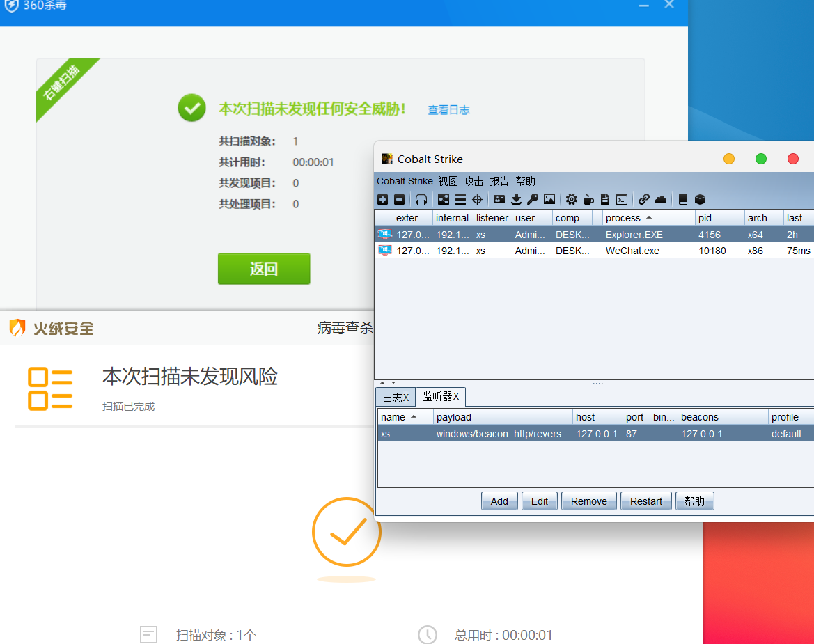This screenshot has width=814, height=644.
Task: Open the Cobalt Strike menu
Action: tap(405, 181)
